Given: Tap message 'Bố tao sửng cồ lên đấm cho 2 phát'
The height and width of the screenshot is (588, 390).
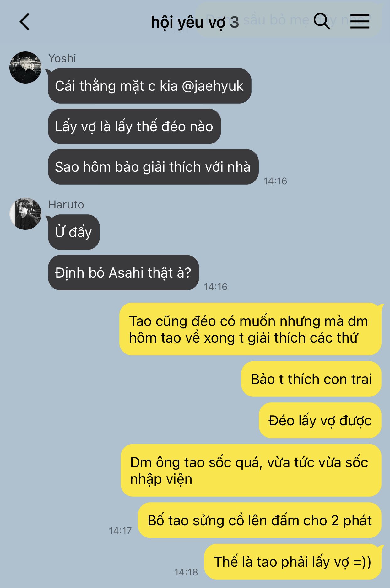Looking at the screenshot, I should coord(260,521).
